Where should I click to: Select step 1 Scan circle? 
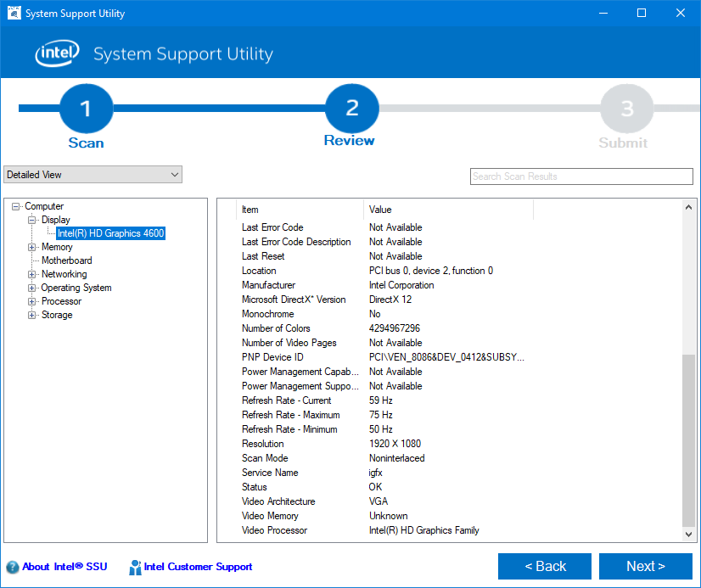coord(87,109)
